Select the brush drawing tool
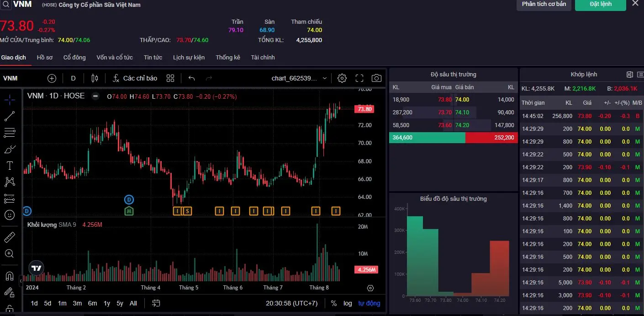 10,150
